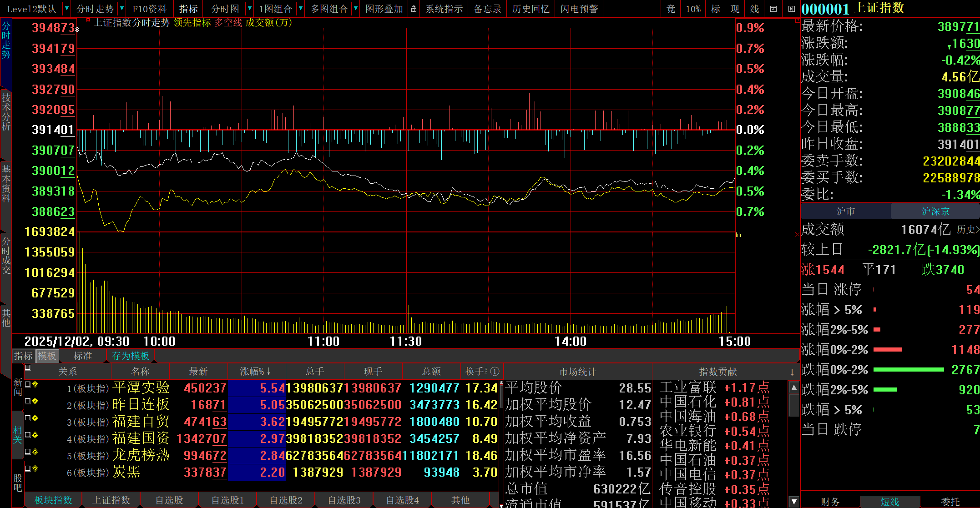Click yellow diamond icon for 平潭实验 row
Screen dimensions: 980x508
point(35,385)
